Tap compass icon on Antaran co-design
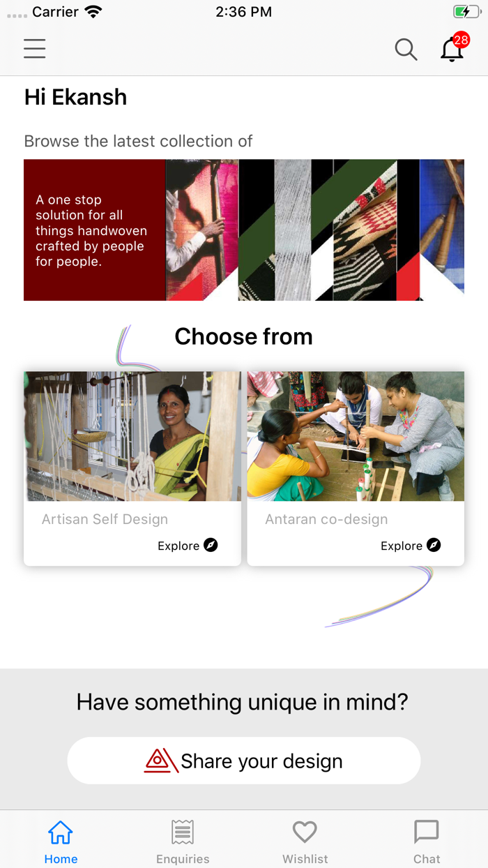 pos(434,545)
